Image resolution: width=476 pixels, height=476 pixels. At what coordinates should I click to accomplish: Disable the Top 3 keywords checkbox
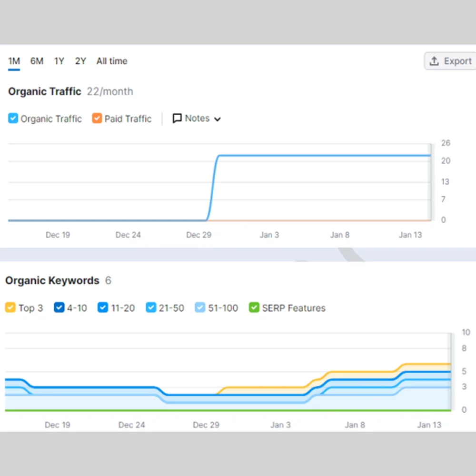click(10, 308)
